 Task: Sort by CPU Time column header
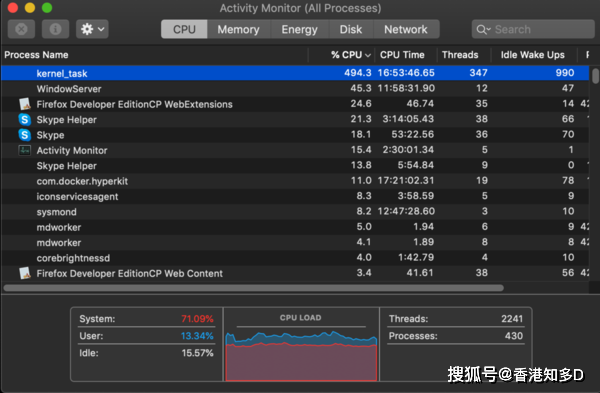(402, 55)
